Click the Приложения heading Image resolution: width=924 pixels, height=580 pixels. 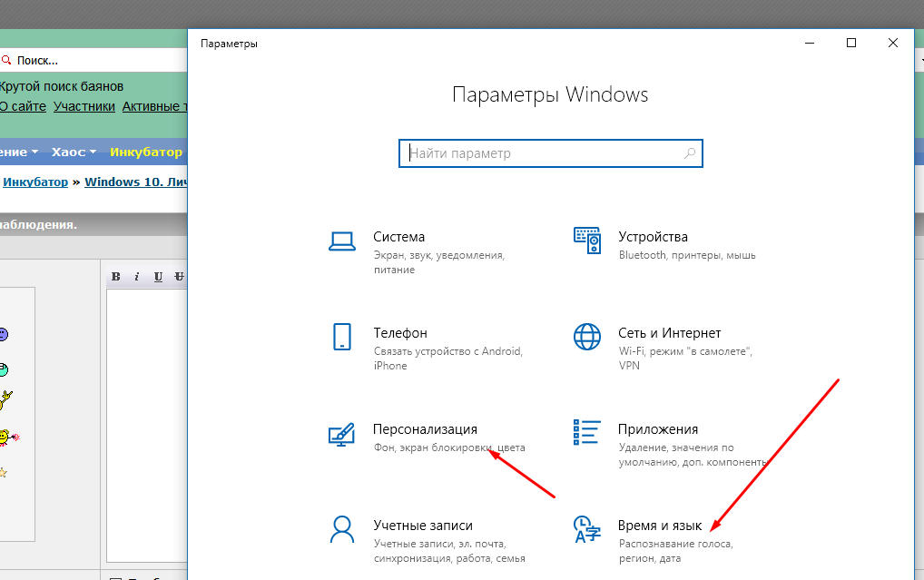(x=658, y=429)
